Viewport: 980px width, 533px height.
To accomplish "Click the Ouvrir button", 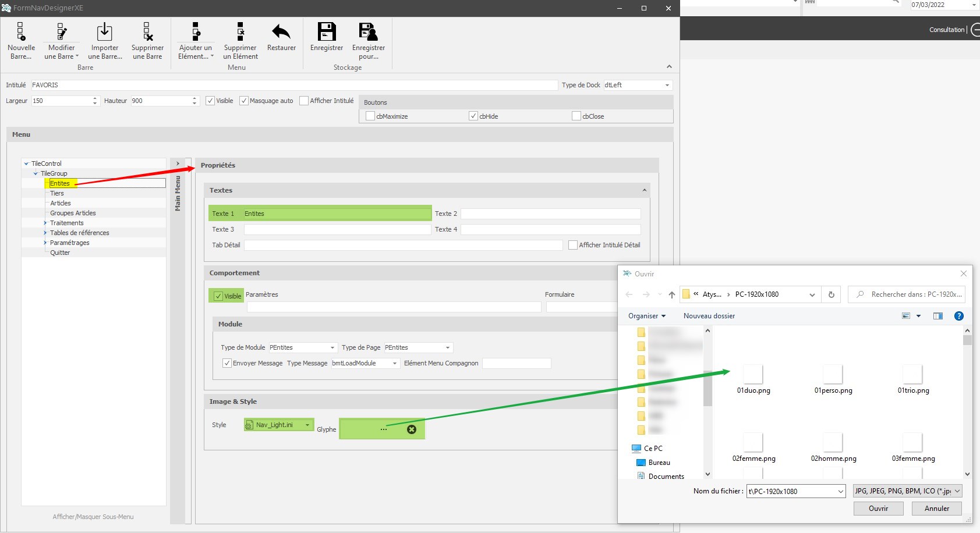I will tap(878, 509).
